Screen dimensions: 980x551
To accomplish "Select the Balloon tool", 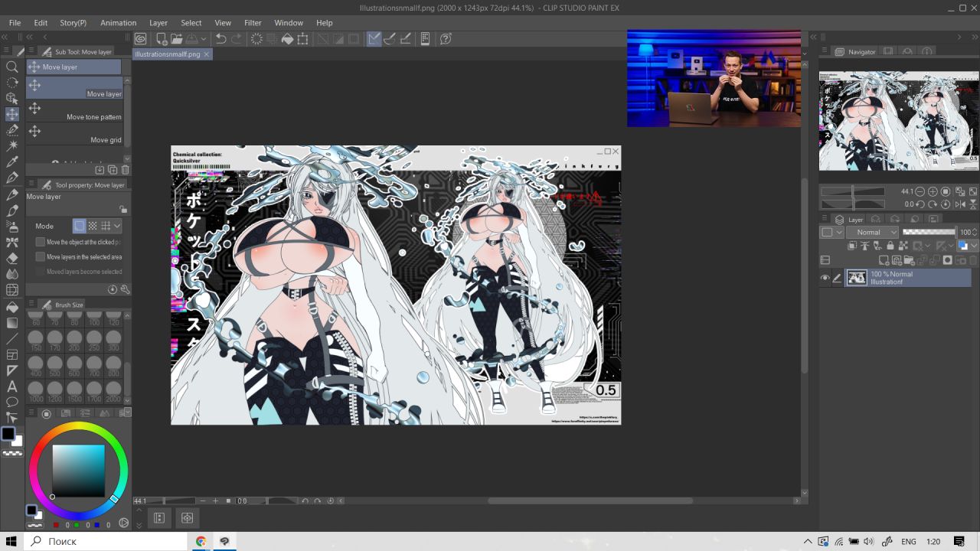I will pyautogui.click(x=12, y=402).
